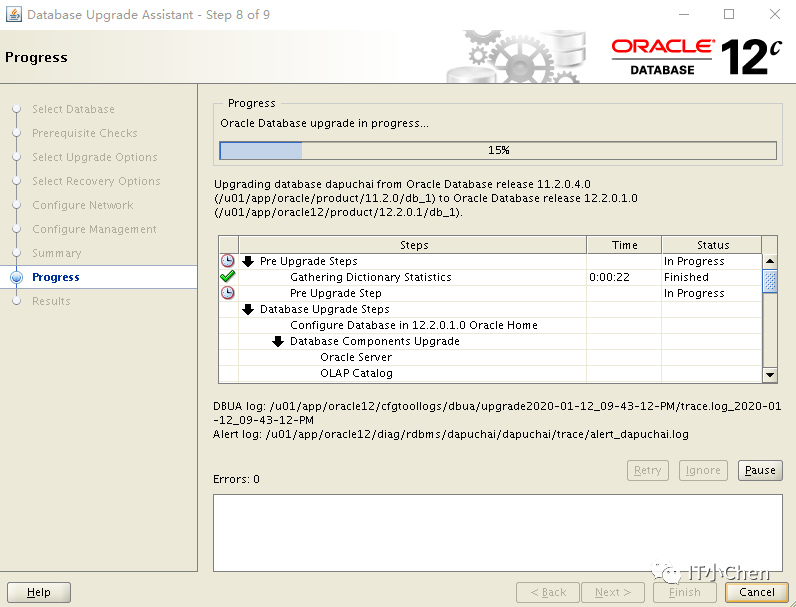
Task: Collapse the Database Components Upgrade arrow
Action: coord(278,341)
